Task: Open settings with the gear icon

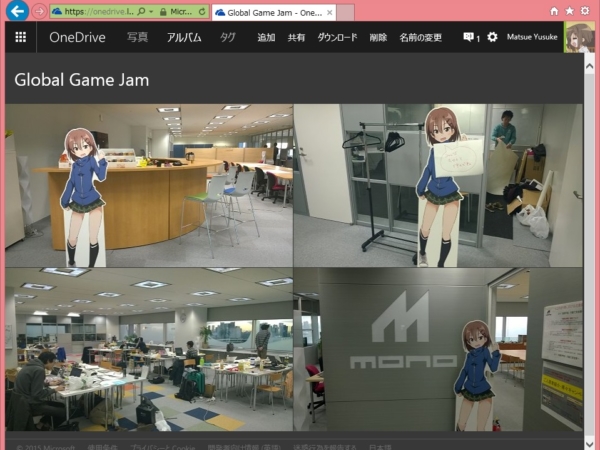Action: coord(492,37)
